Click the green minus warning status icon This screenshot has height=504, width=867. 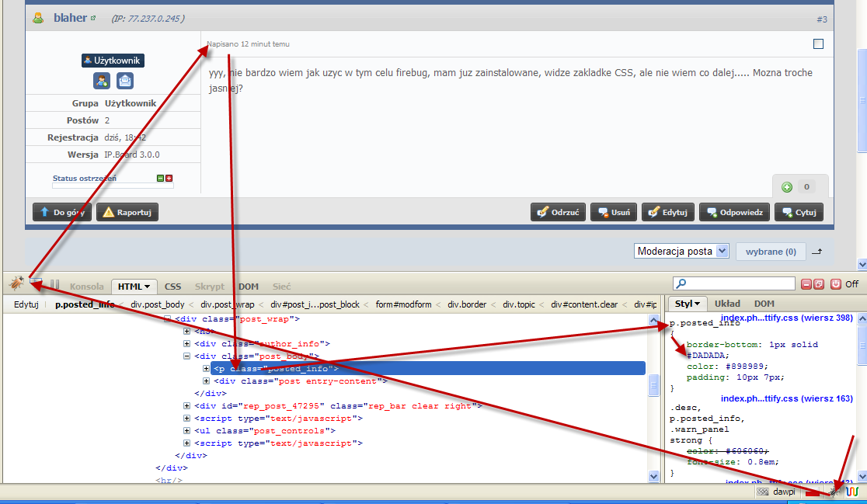(x=161, y=179)
